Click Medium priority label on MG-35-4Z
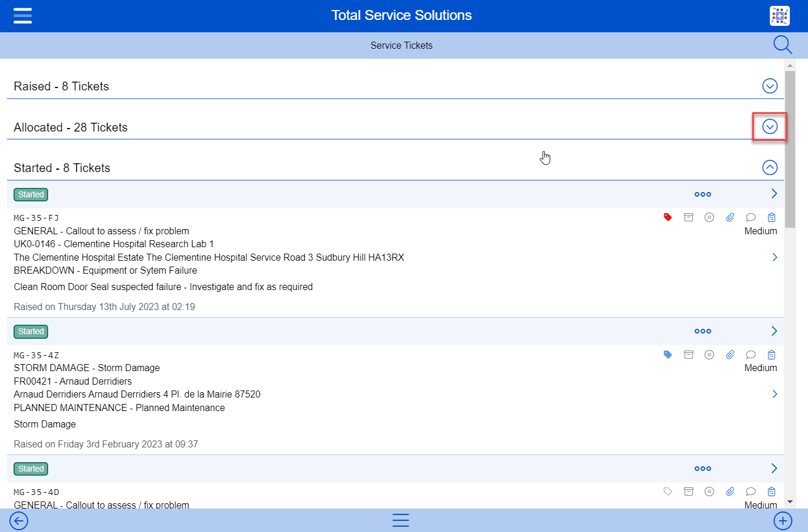The image size is (808, 532). [760, 368]
